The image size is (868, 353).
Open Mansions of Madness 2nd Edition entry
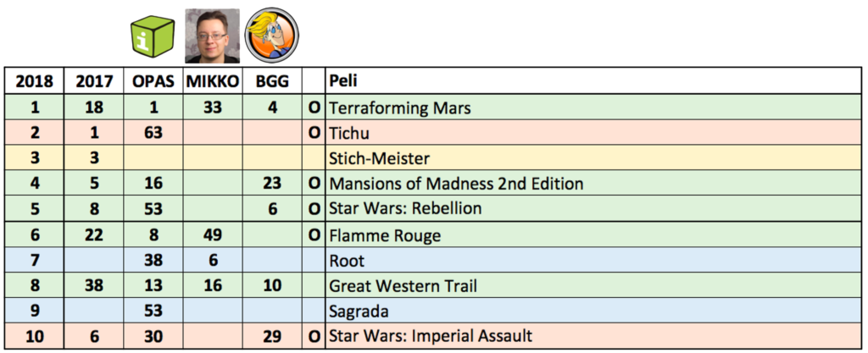pos(455,184)
